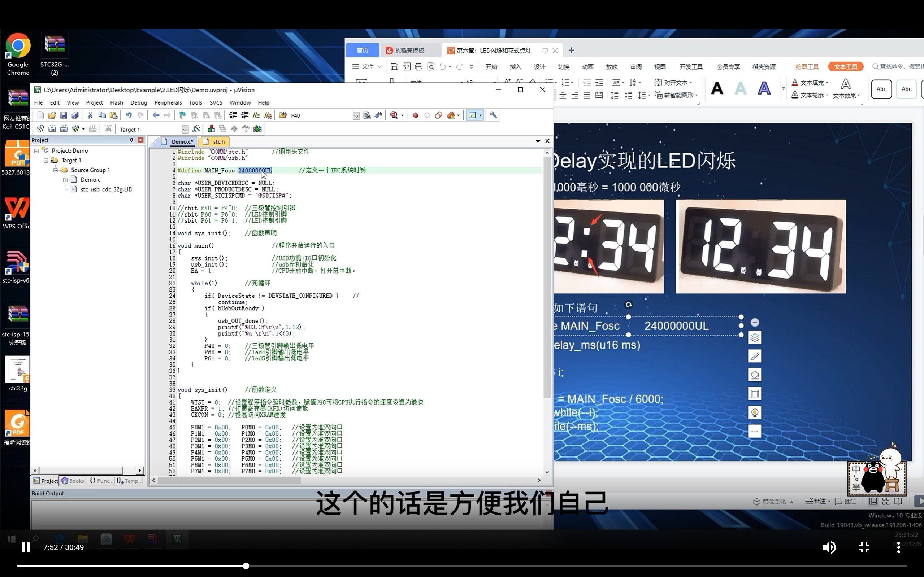Expand the Demo.c file node

click(x=65, y=180)
